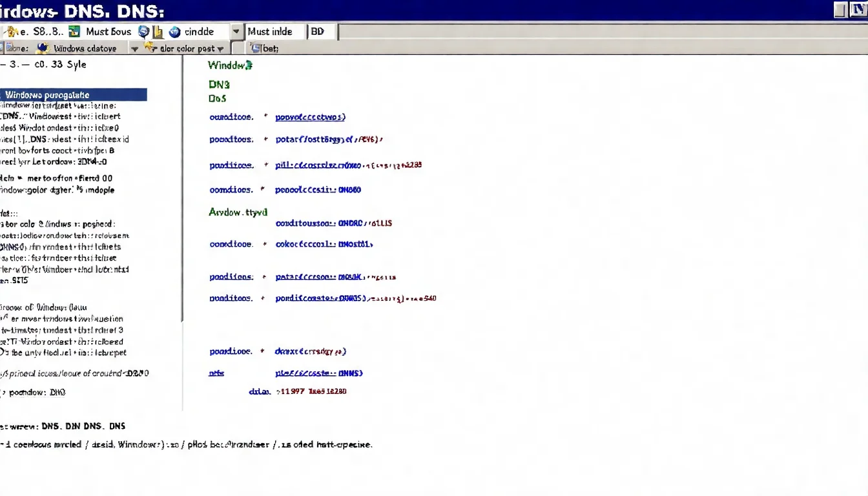868x496 pixels.
Task: Click the lightning icon beside alor color post
Action: click(x=148, y=48)
